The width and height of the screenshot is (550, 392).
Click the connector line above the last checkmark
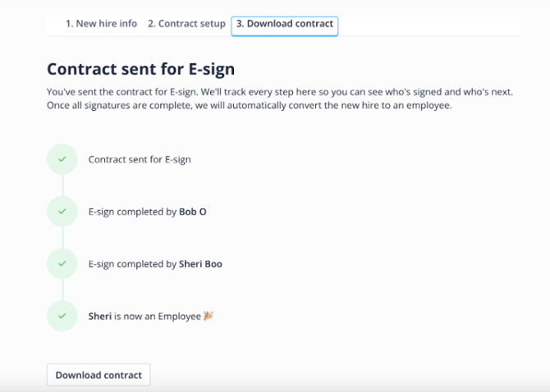pos(62,290)
